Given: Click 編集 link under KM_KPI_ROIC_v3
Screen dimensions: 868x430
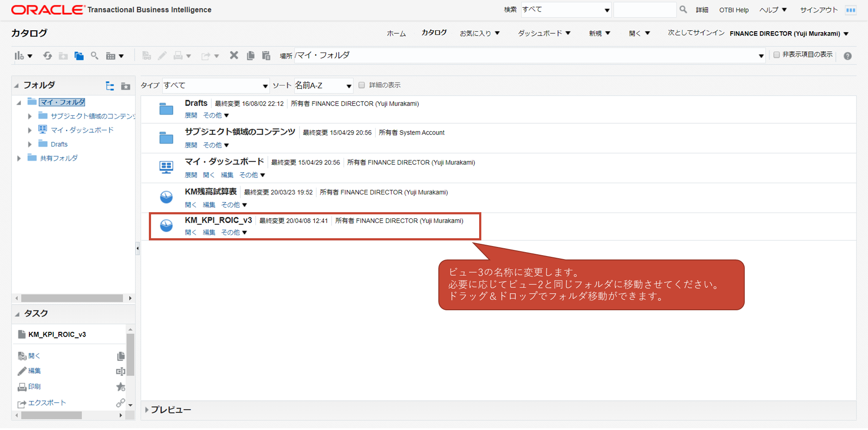Looking at the screenshot, I should tap(209, 233).
